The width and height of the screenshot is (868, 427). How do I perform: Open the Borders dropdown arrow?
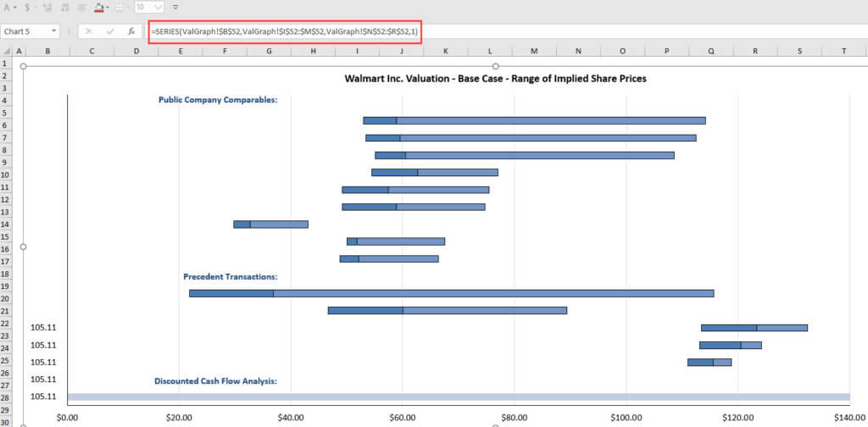126,8
